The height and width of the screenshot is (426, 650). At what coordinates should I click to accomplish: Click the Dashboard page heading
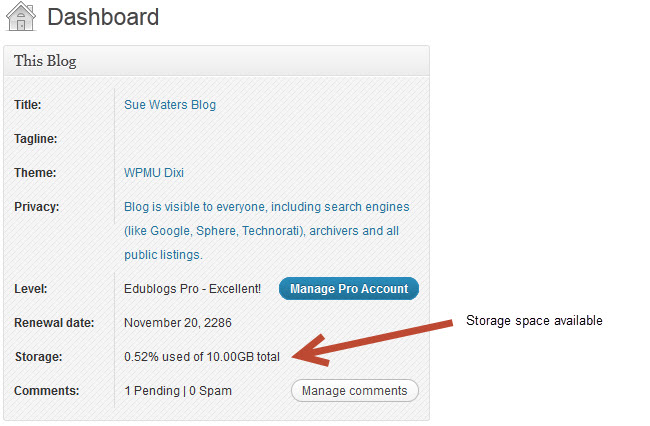click(103, 17)
